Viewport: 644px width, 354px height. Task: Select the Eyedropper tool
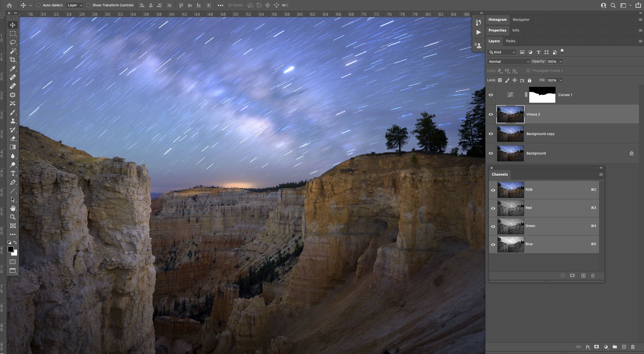[x=13, y=69]
